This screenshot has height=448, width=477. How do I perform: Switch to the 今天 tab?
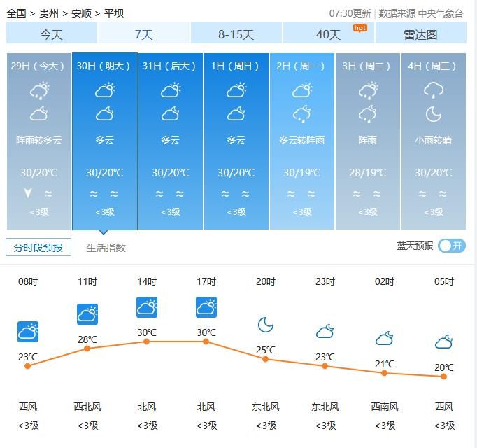point(51,34)
